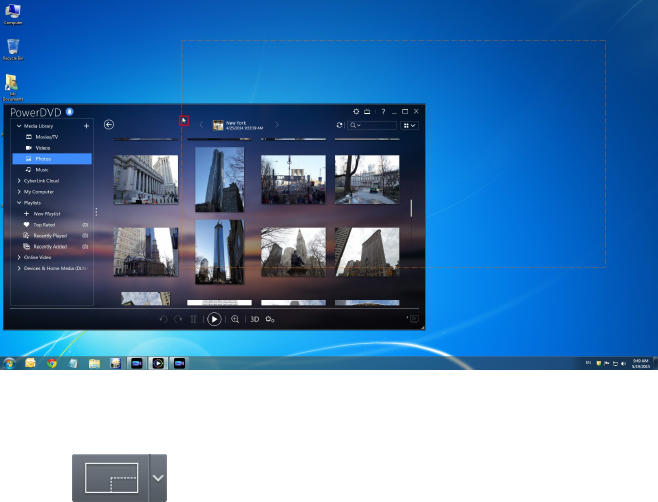The height and width of the screenshot is (502, 658).
Task: Toggle 3D mode button
Action: (255, 319)
